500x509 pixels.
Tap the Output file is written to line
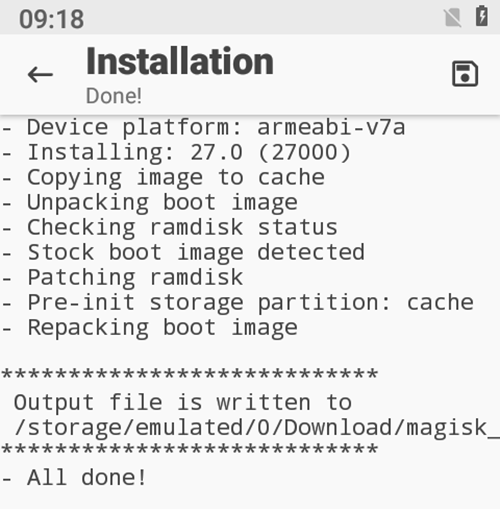[x=183, y=403]
